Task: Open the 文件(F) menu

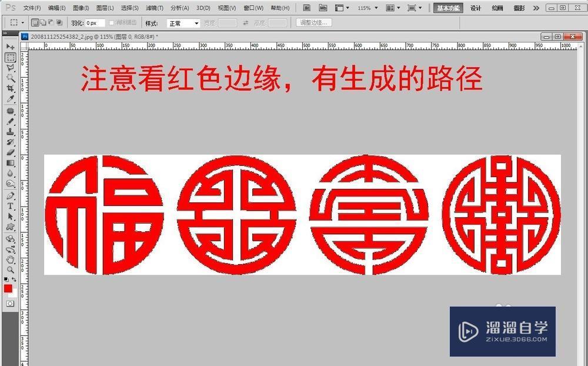Action: pos(32,8)
